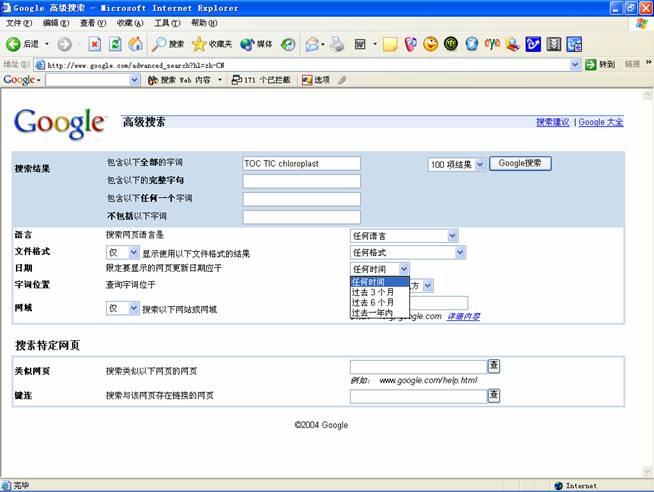Open the View (查看) menu
Screen dimensions: 654x492
(x=93, y=23)
